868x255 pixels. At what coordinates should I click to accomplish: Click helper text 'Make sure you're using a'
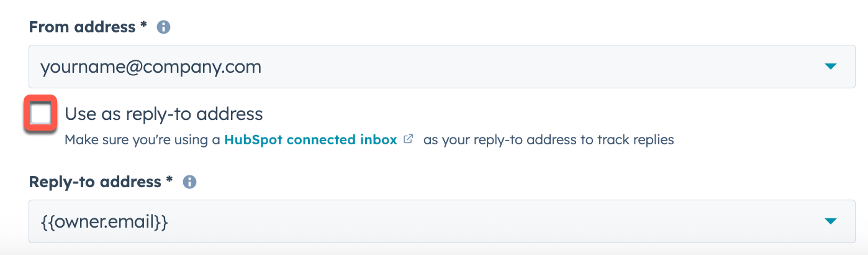142,140
